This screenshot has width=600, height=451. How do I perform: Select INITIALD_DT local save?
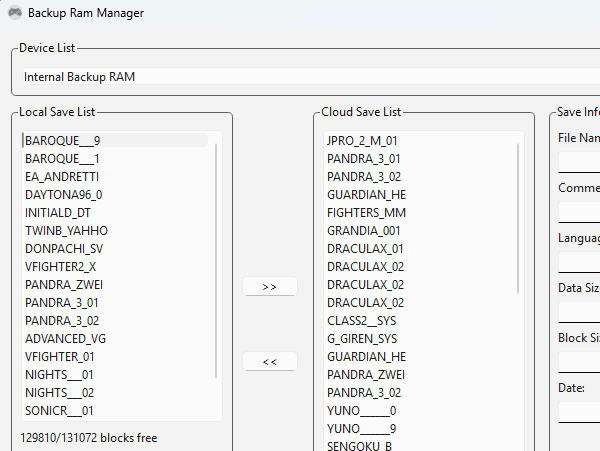point(115,212)
